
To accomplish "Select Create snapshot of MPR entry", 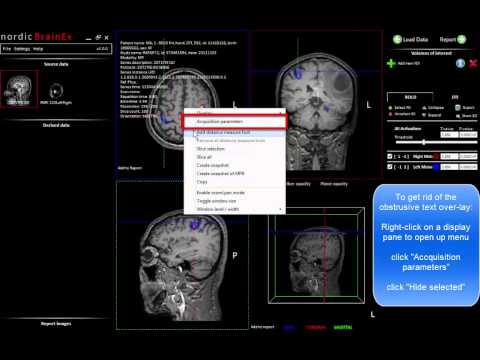I will click(x=235, y=174).
